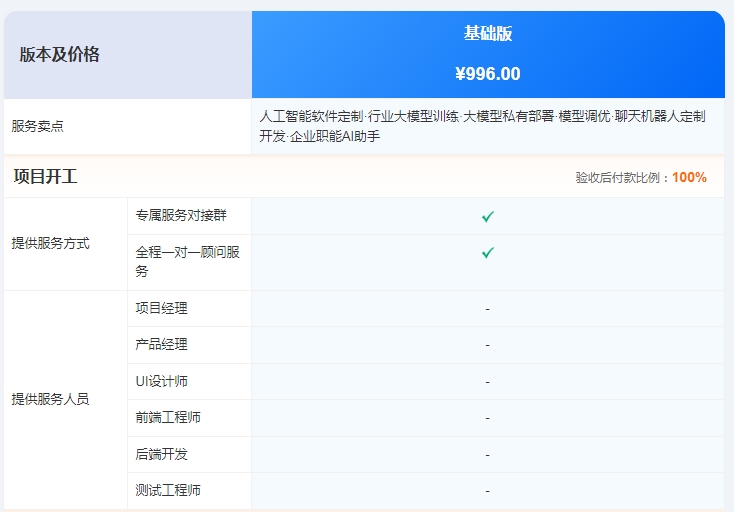Click the 项目经理 row label
The height and width of the screenshot is (512, 734).
[161, 308]
